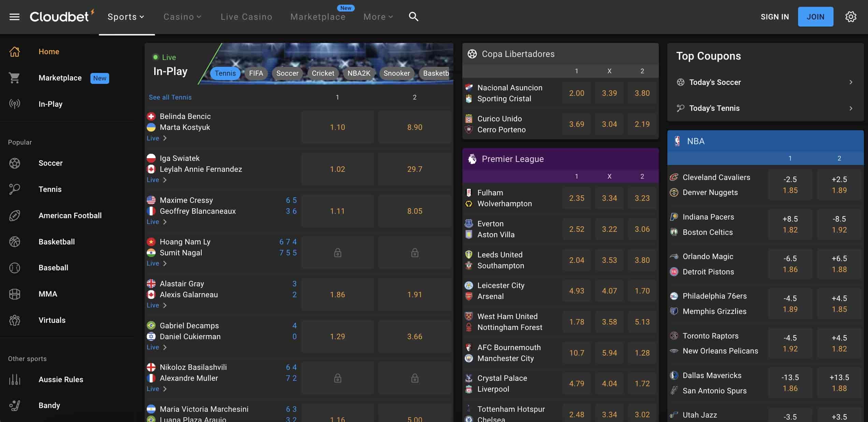Open the See all Tennis link
Screen dimensions: 868x422
pyautogui.click(x=170, y=97)
